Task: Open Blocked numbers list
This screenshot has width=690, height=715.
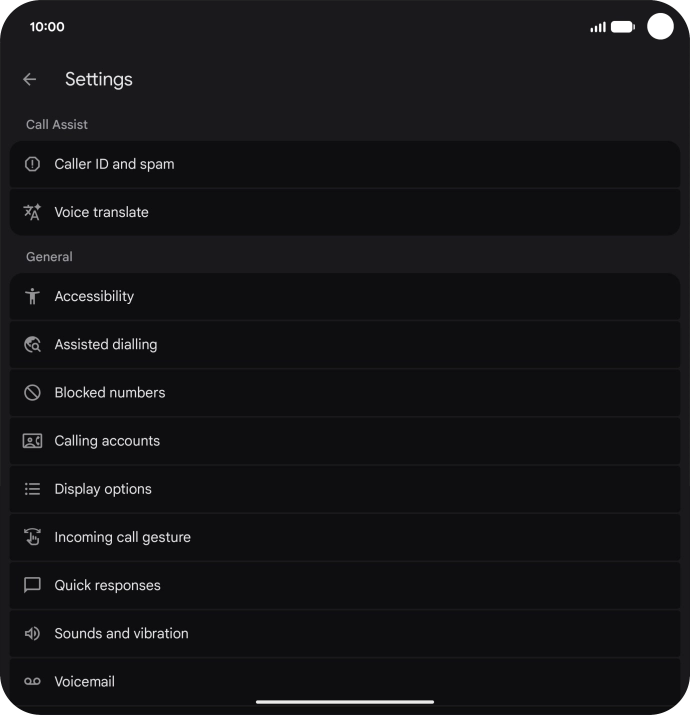Action: pos(344,393)
